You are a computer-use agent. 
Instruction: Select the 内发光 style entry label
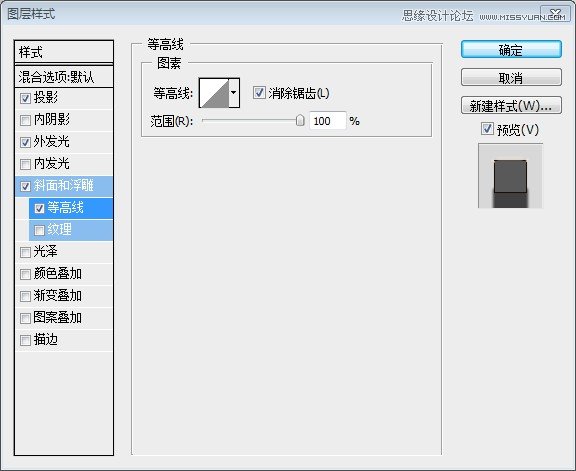click(51, 163)
